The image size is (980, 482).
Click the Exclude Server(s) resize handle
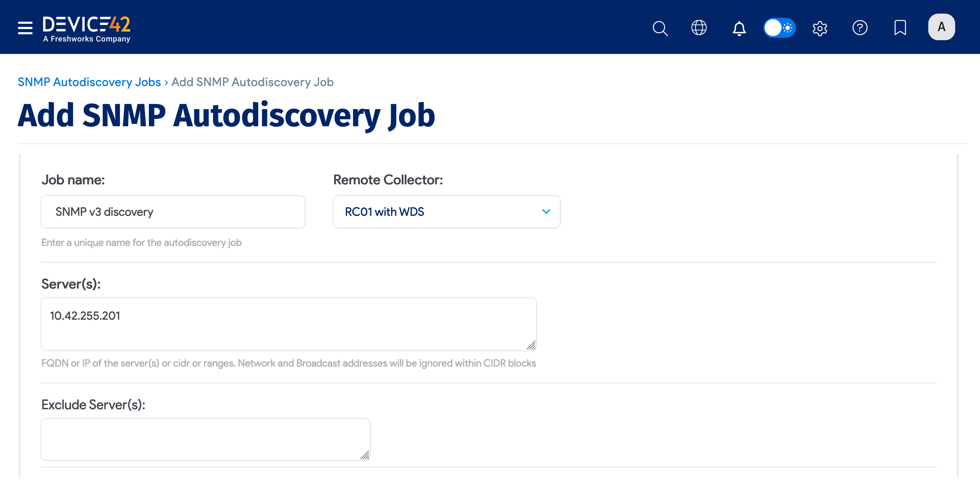(366, 455)
